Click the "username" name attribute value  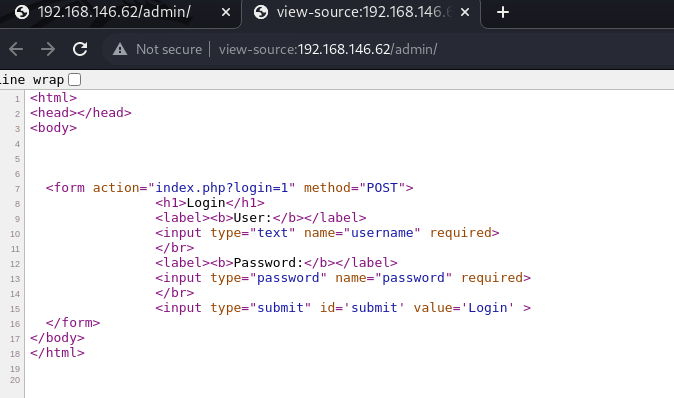382,233
